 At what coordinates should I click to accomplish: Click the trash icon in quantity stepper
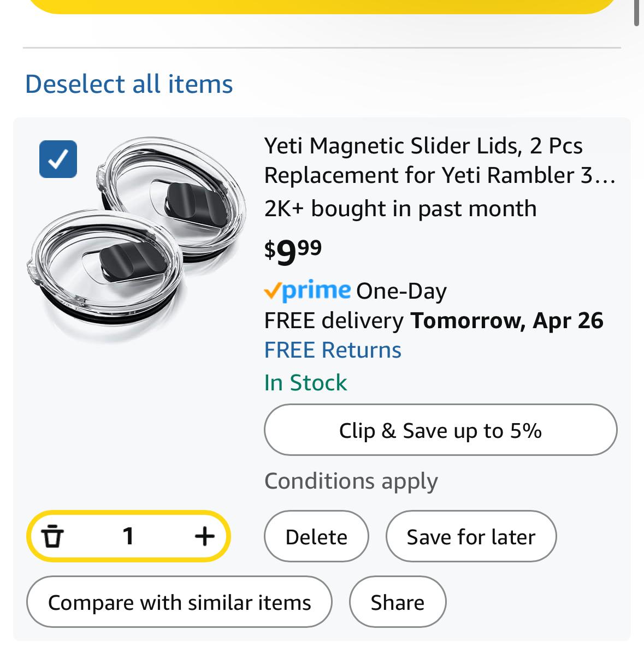[52, 536]
